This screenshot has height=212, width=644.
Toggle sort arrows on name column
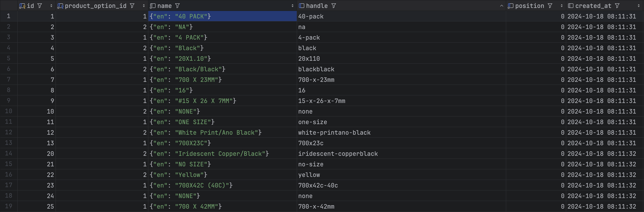pyautogui.click(x=293, y=6)
